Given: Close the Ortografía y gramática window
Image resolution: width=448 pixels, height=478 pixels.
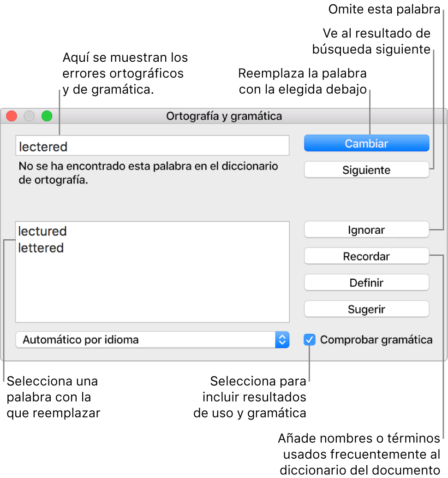Looking at the screenshot, I should (x=12, y=116).
